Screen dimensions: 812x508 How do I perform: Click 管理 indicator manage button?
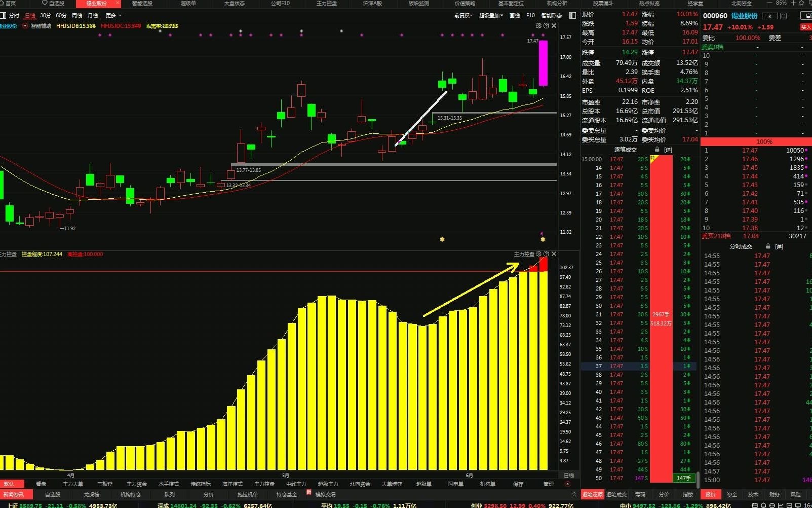click(549, 484)
